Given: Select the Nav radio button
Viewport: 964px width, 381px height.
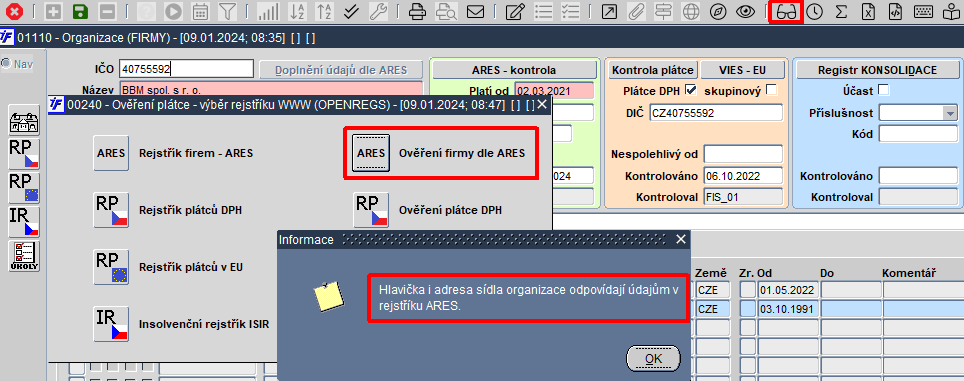Looking at the screenshot, I should click(x=6, y=63).
